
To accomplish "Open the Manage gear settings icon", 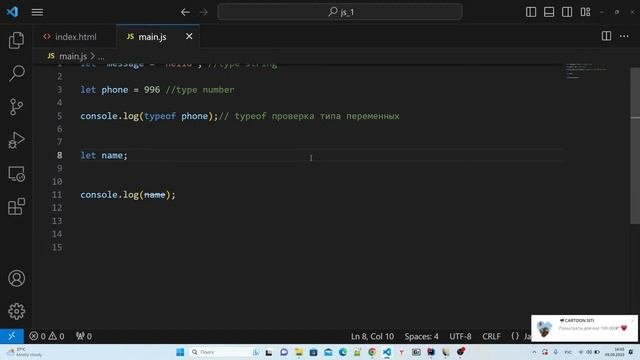I will pos(16,311).
